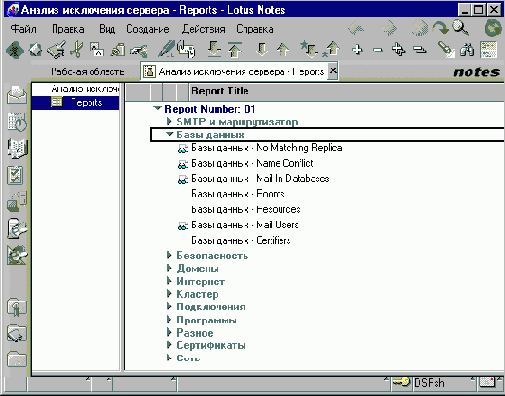Click the plus expand toolbar icon
The width and height of the screenshot is (505, 396).
click(357, 50)
